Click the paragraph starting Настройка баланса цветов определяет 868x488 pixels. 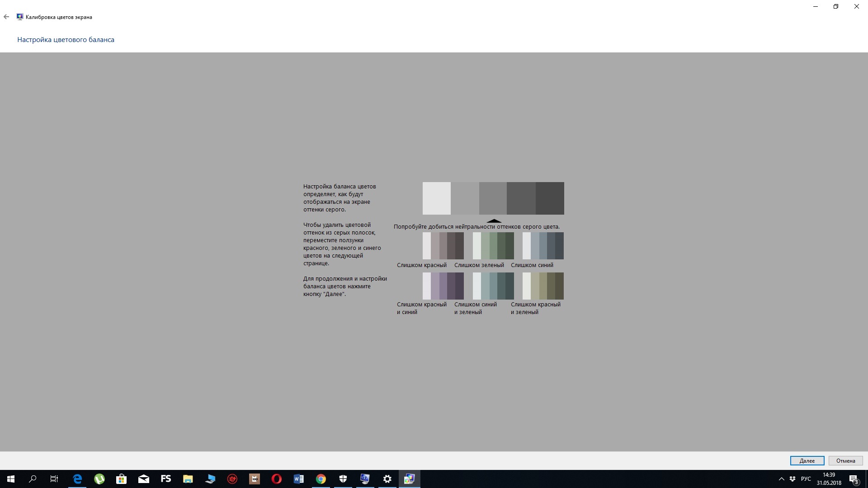click(340, 198)
